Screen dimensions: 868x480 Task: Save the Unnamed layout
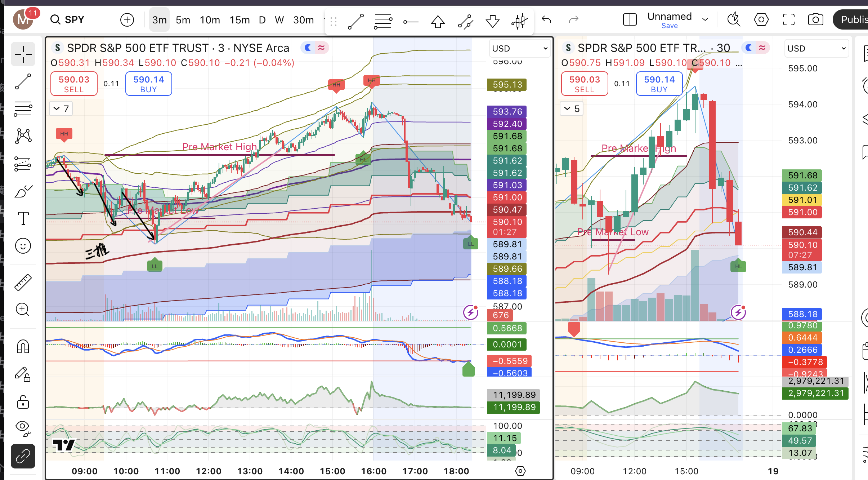click(x=670, y=26)
